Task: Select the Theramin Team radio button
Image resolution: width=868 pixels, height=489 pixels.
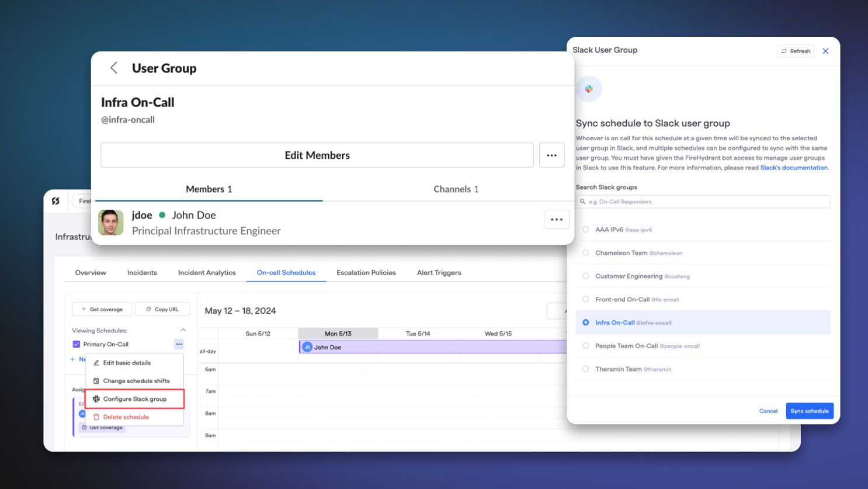Action: (x=585, y=369)
